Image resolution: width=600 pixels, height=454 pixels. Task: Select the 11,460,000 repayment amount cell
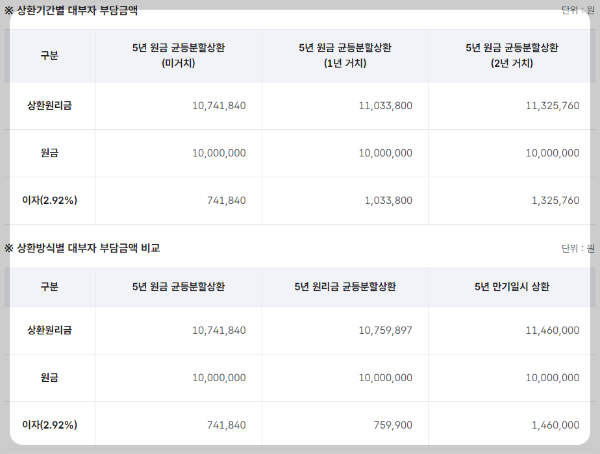[552, 330]
